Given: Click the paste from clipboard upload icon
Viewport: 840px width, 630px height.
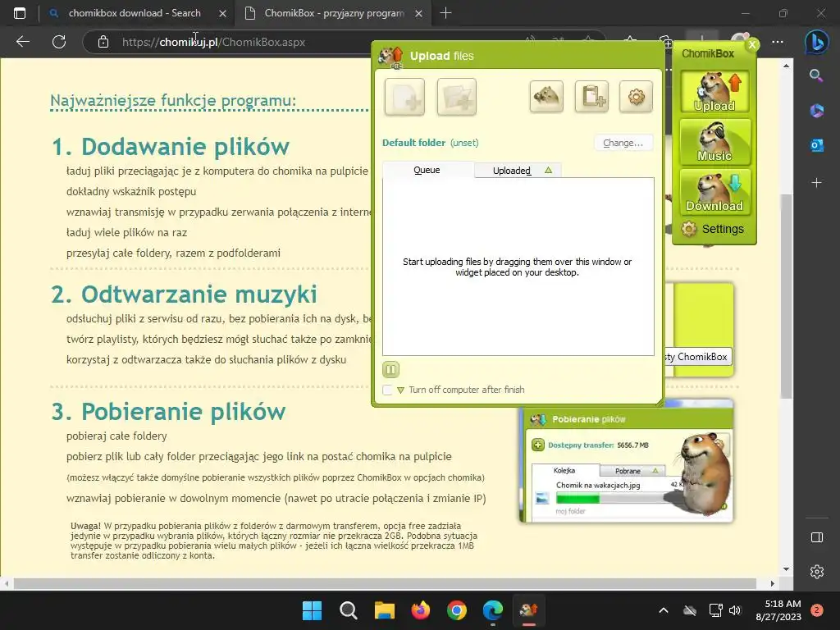Looking at the screenshot, I should click(591, 97).
